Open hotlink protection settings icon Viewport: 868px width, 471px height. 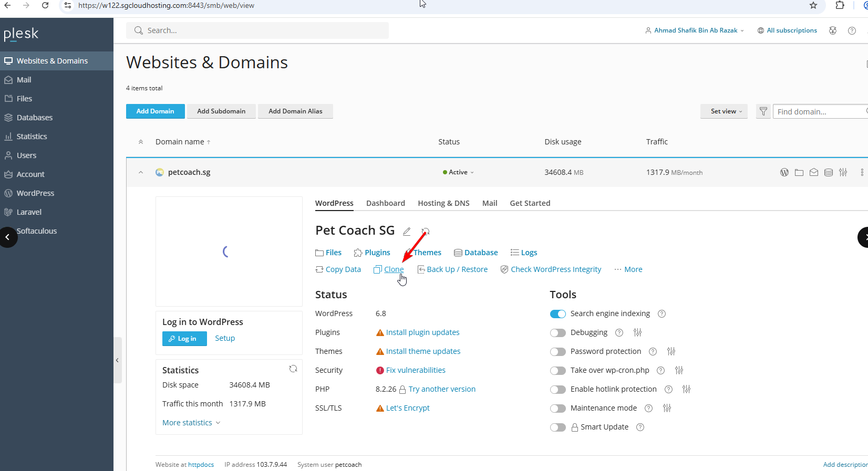pos(686,389)
